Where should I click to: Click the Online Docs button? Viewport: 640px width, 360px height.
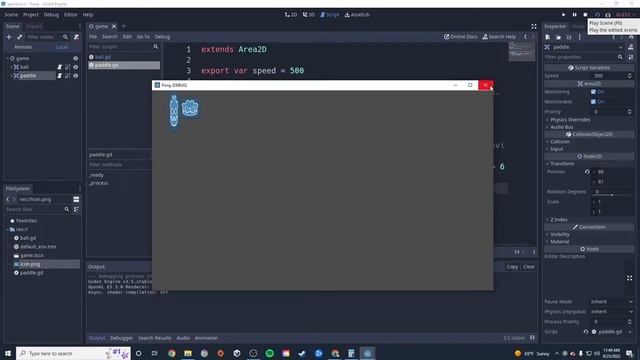tap(460, 37)
